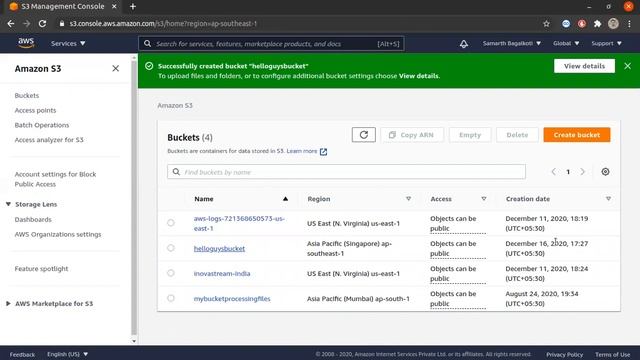This screenshot has width=640, height=360.
Task: Click the site lock icon in the address bar
Action: tap(62, 24)
